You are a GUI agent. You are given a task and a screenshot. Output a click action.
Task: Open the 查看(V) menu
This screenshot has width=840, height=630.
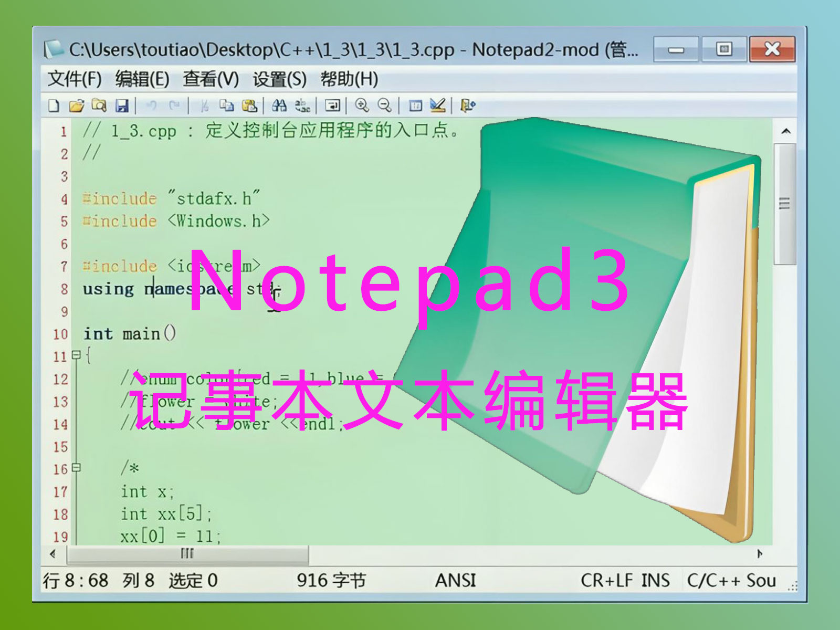click(211, 79)
